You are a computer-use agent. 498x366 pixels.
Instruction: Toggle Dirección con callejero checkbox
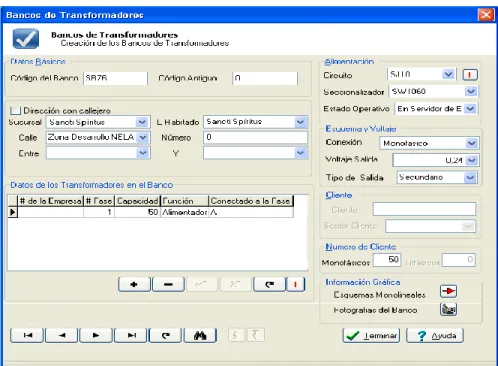pos(15,110)
